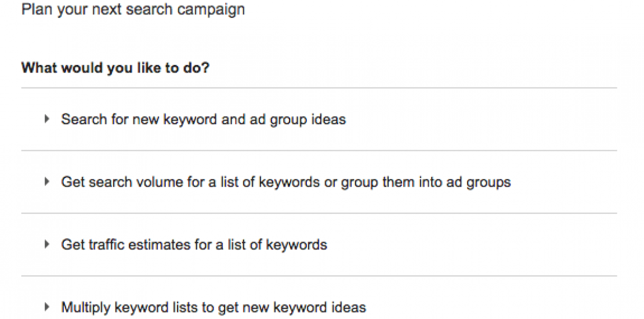Open 'Search for new keyword and ad group ideas'
This screenshot has width=644, height=319.
point(203,119)
